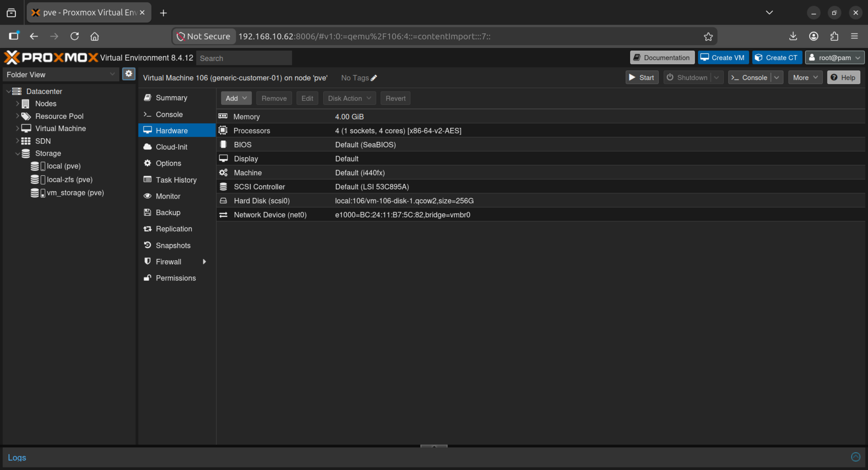This screenshot has height=470, width=868.
Task: Open root@pam user menu
Action: (835, 58)
